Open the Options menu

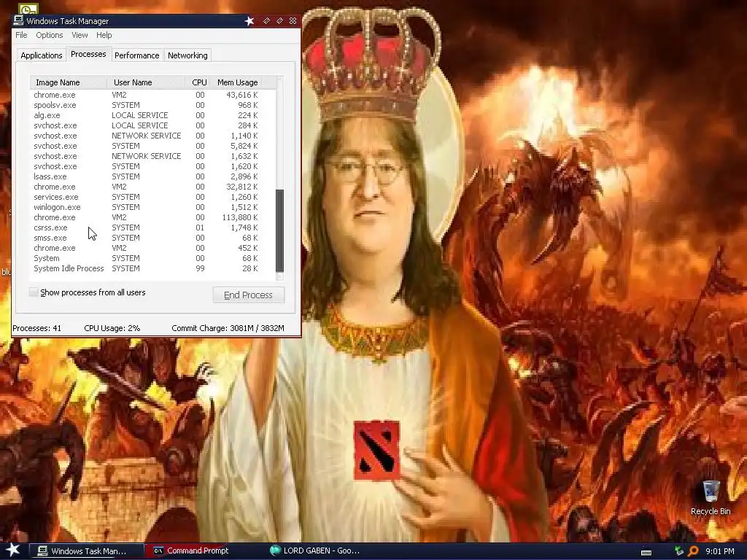[50, 35]
